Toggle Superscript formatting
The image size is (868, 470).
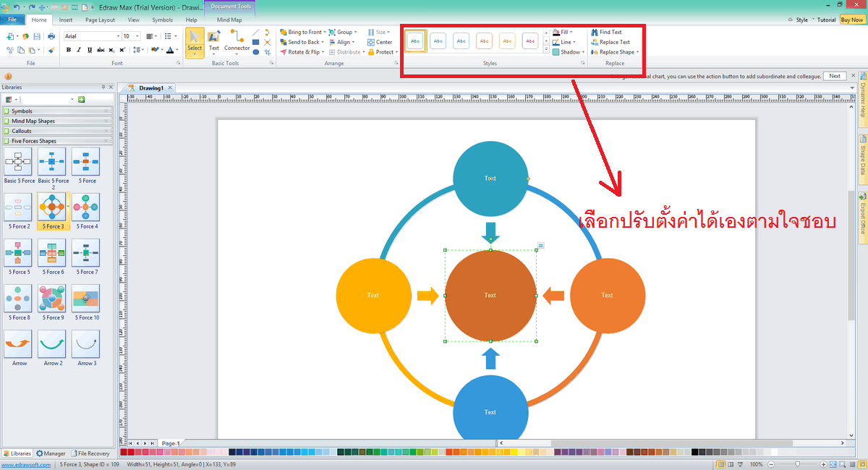[x=122, y=50]
